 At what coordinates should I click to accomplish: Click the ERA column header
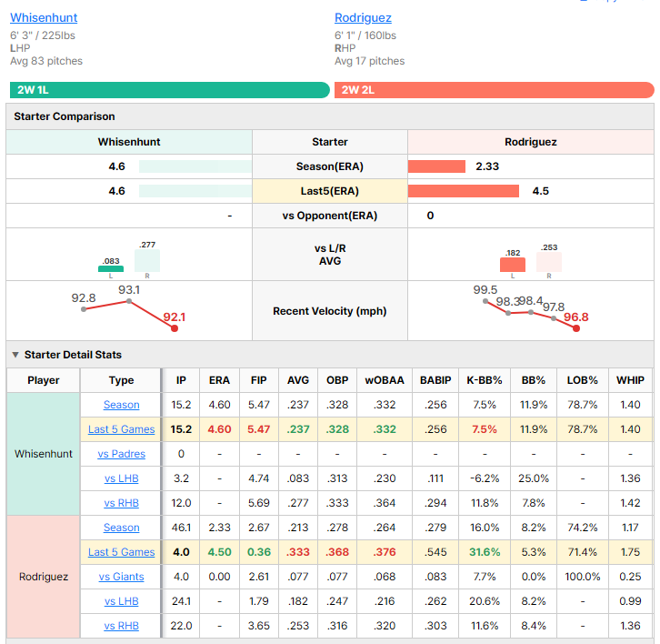(219, 380)
